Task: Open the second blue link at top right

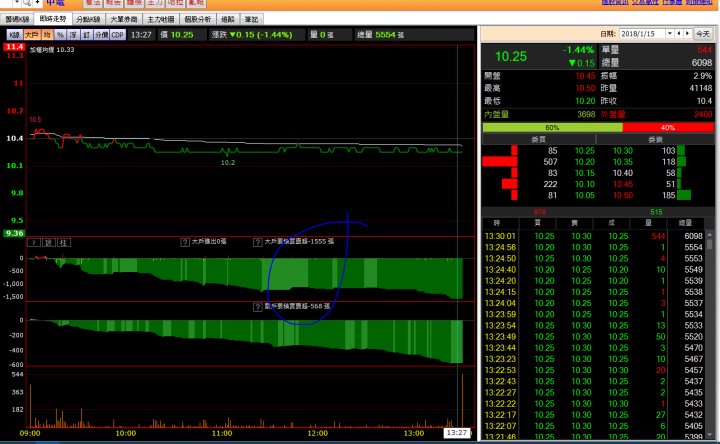Action: (x=645, y=2)
